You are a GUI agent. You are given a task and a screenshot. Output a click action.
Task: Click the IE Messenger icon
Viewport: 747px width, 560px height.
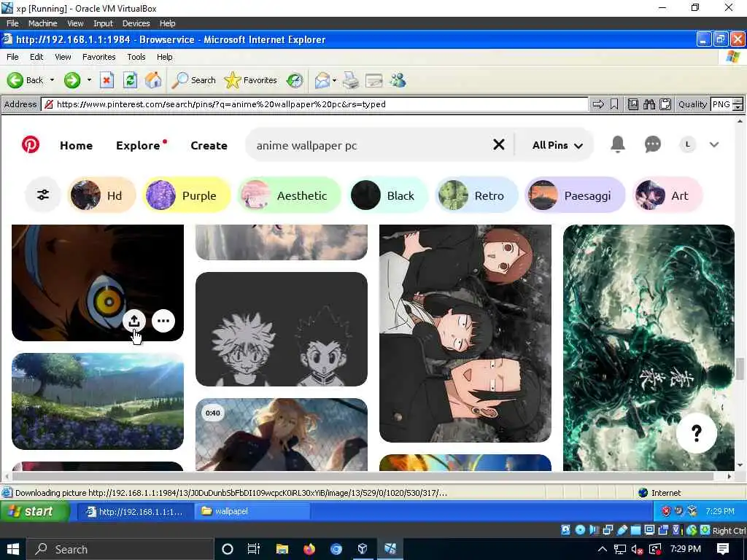(398, 80)
